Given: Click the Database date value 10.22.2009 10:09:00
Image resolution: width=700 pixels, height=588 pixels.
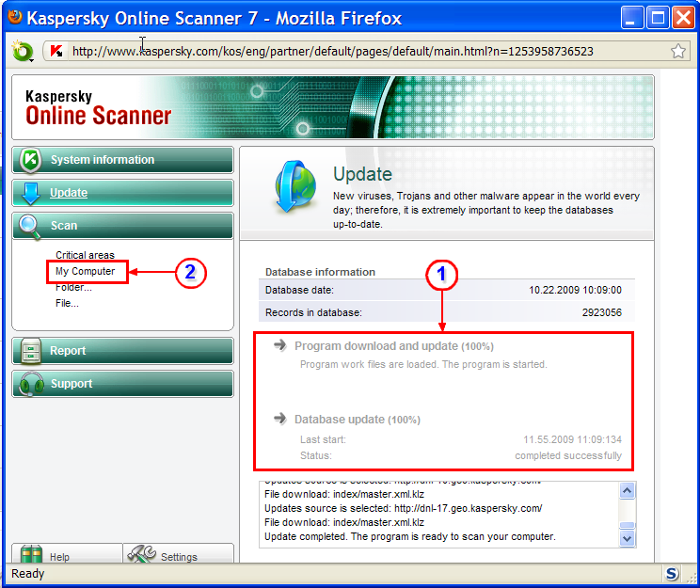Looking at the screenshot, I should [x=575, y=290].
